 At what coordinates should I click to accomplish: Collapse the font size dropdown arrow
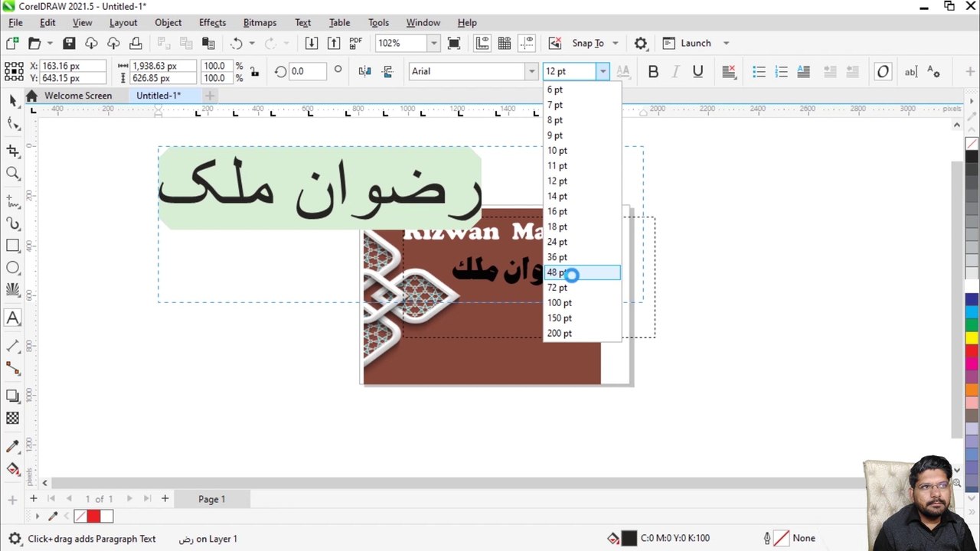pyautogui.click(x=603, y=71)
